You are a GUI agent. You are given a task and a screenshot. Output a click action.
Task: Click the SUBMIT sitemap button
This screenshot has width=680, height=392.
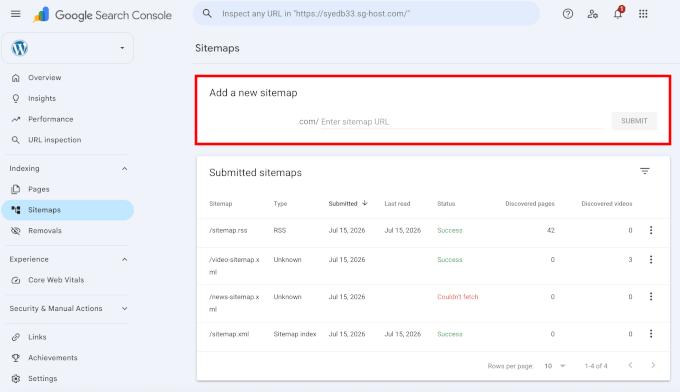634,121
